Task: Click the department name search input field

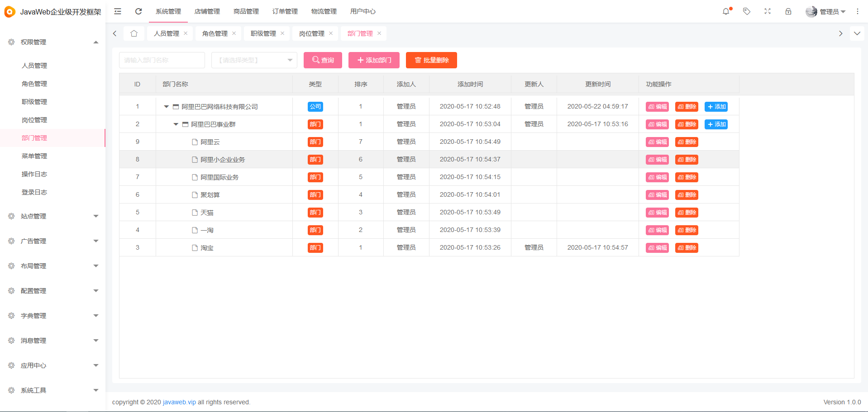Action: click(162, 60)
